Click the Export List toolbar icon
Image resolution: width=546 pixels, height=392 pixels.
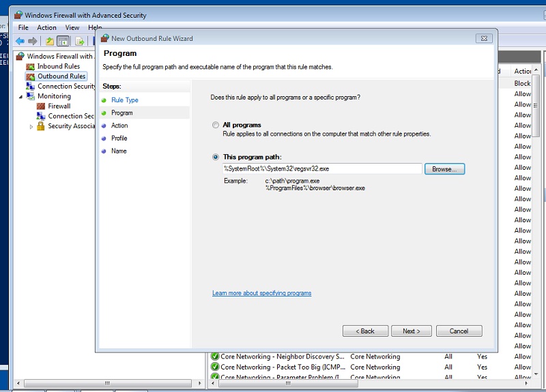pos(80,42)
